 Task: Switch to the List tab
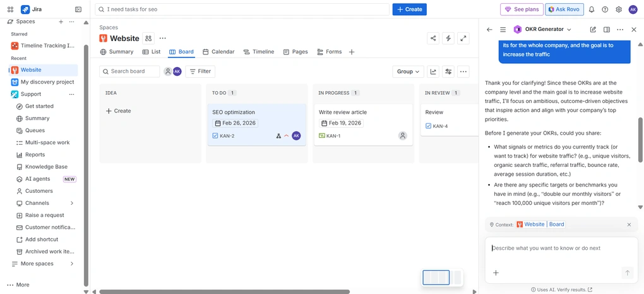151,52
